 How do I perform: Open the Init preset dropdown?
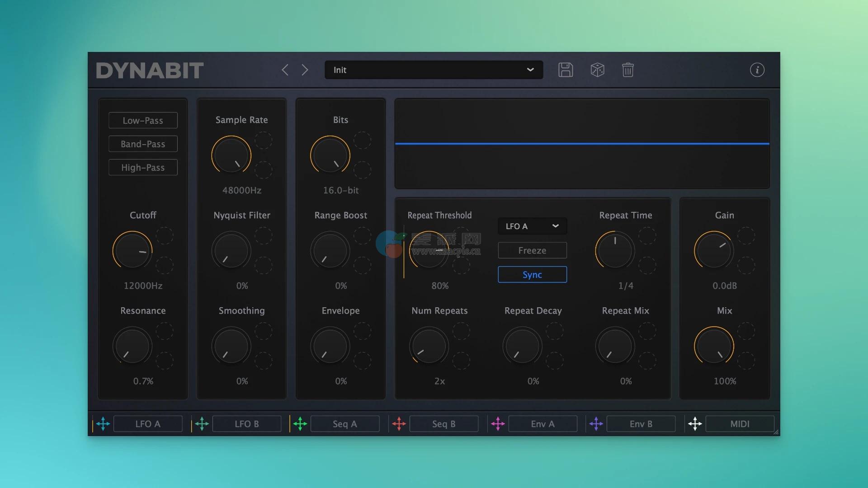click(434, 70)
